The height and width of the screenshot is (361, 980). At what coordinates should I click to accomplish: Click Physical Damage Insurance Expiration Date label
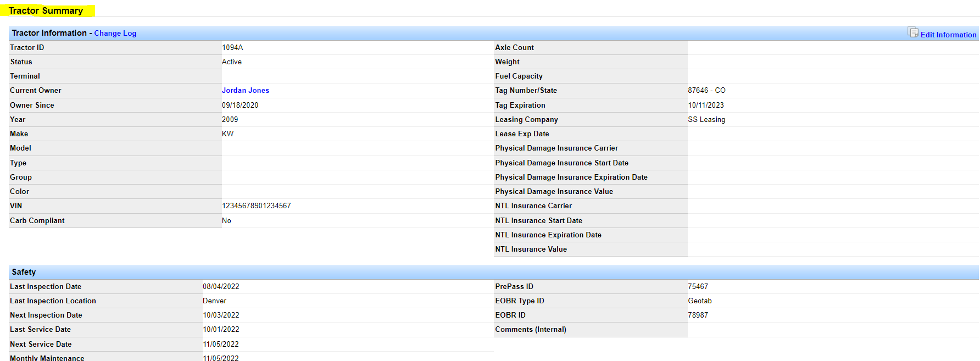tap(571, 177)
